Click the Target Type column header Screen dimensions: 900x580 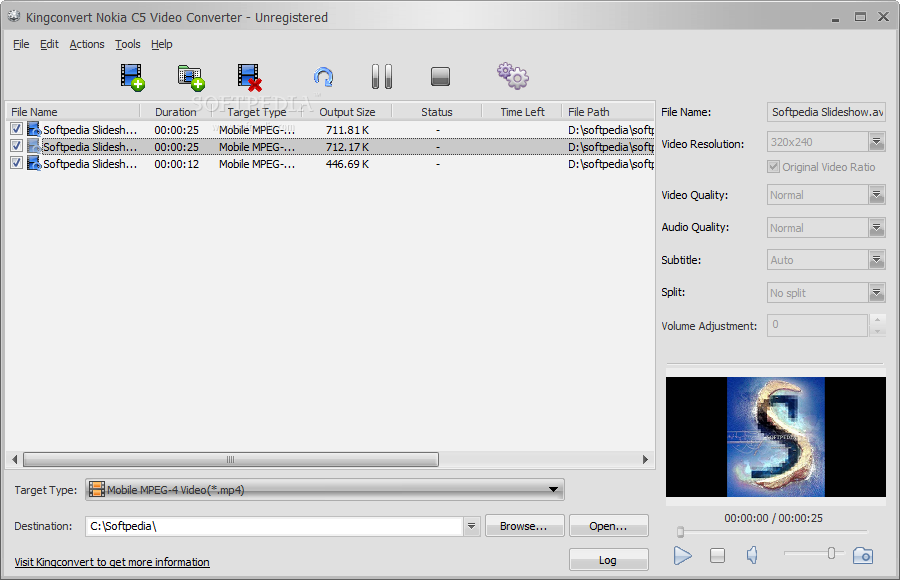257,112
